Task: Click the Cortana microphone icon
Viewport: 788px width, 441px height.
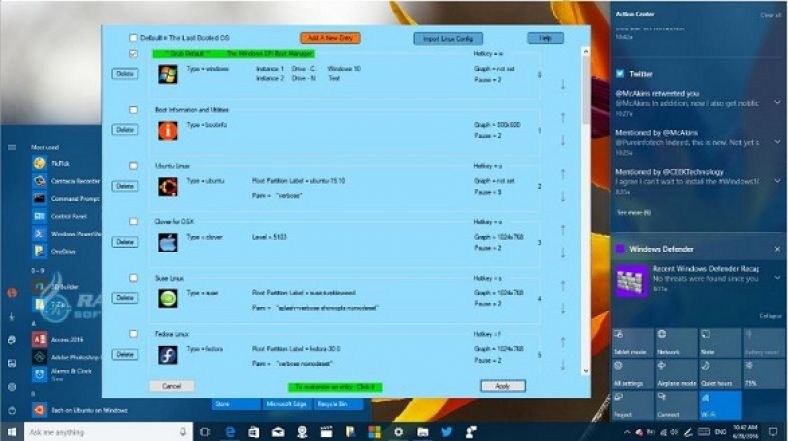Action: [183, 432]
